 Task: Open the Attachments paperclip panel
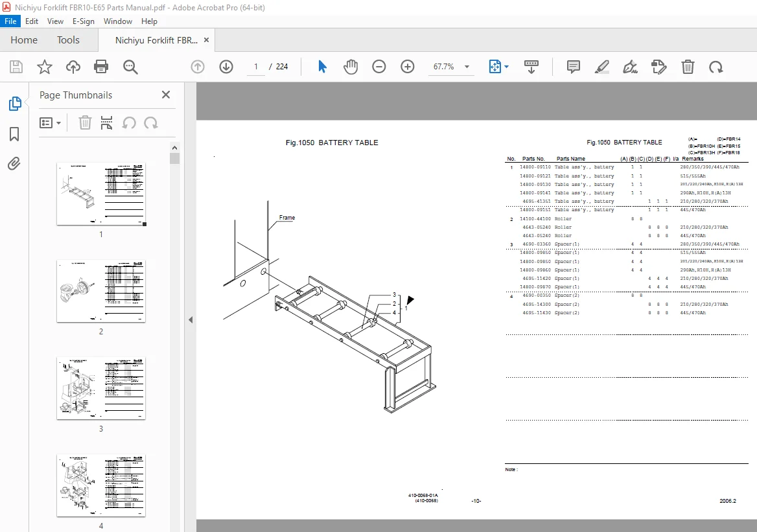pyautogui.click(x=14, y=164)
